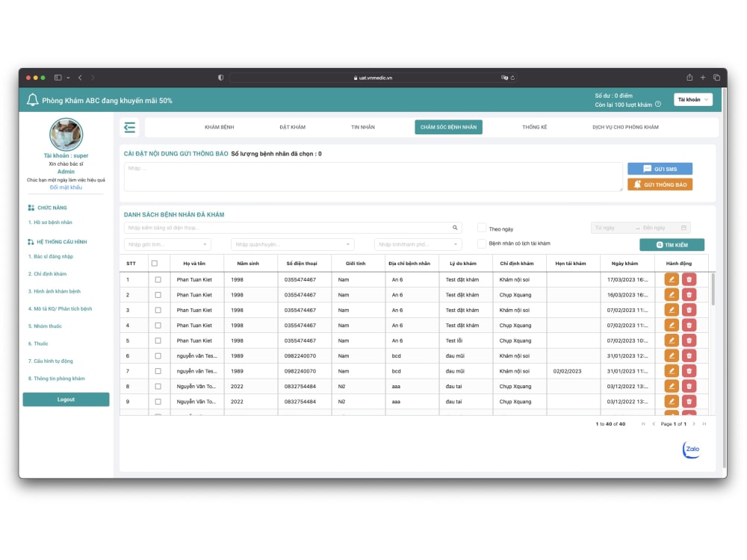Show Safari tab overview icon
Viewport: 747px width, 560px height.
pos(716,78)
